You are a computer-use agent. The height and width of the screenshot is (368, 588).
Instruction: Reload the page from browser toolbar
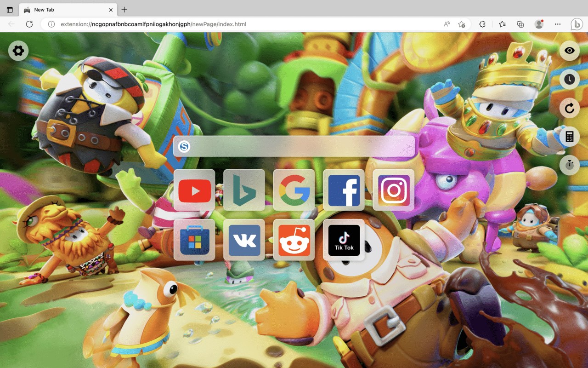coord(29,24)
